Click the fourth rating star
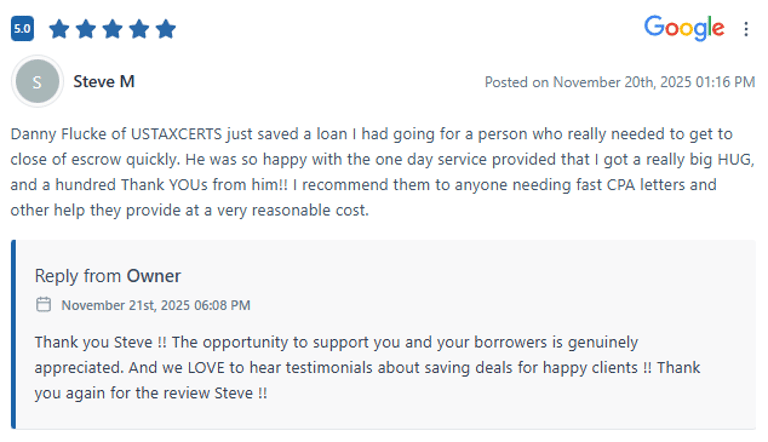This screenshot has width=768, height=442. 139,29
